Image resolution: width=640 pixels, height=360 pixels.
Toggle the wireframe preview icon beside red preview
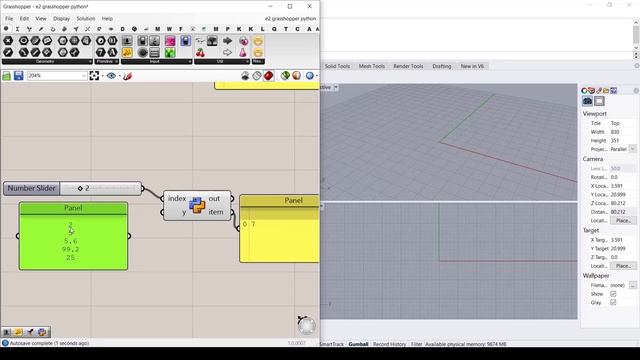tap(257, 76)
